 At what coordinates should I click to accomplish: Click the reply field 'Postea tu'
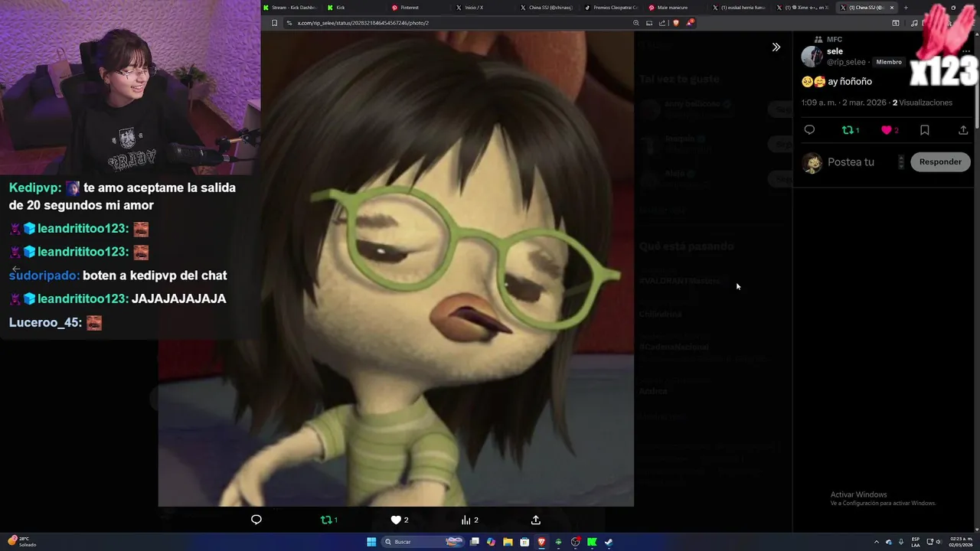click(x=851, y=162)
